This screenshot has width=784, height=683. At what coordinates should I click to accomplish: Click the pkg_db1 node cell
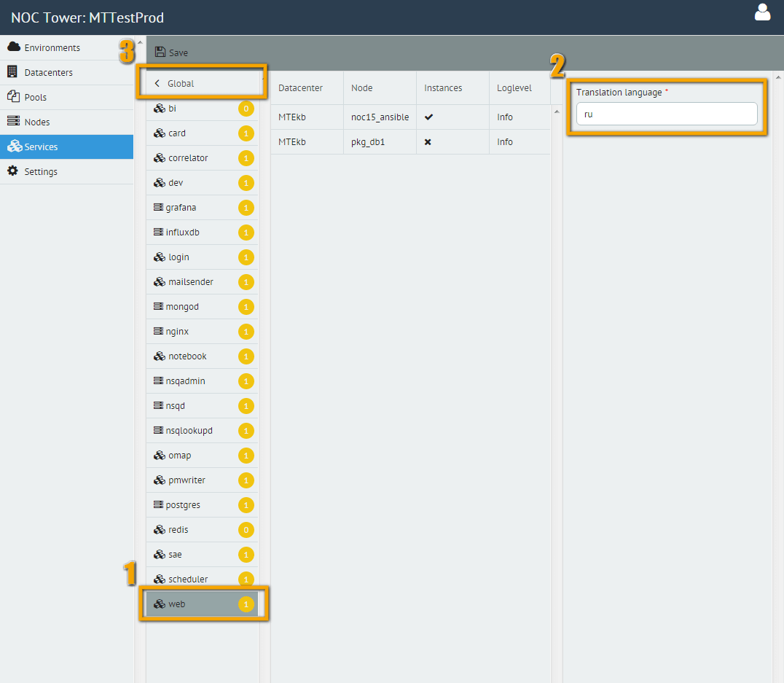tap(380, 142)
